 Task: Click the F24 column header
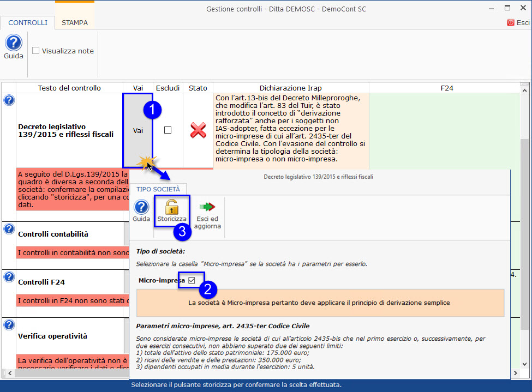pos(447,88)
